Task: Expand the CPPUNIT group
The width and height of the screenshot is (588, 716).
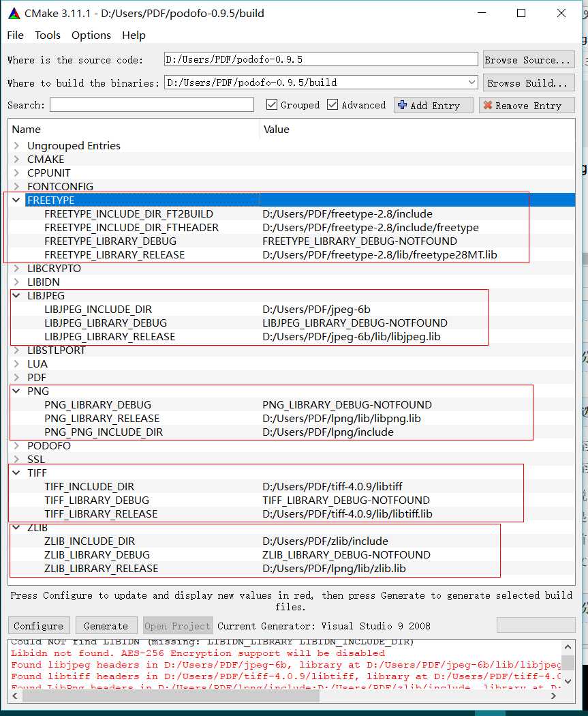Action: coord(16,173)
